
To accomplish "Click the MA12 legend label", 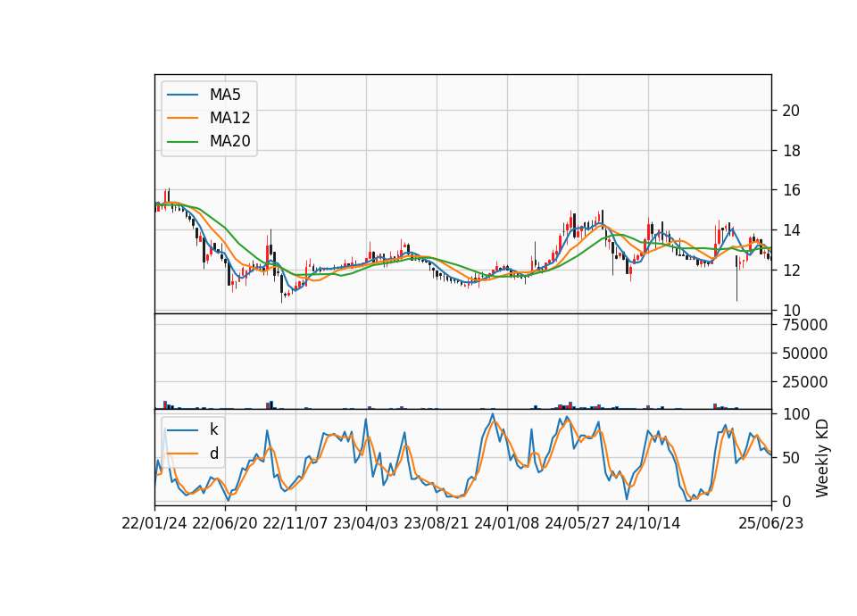I will [229, 118].
